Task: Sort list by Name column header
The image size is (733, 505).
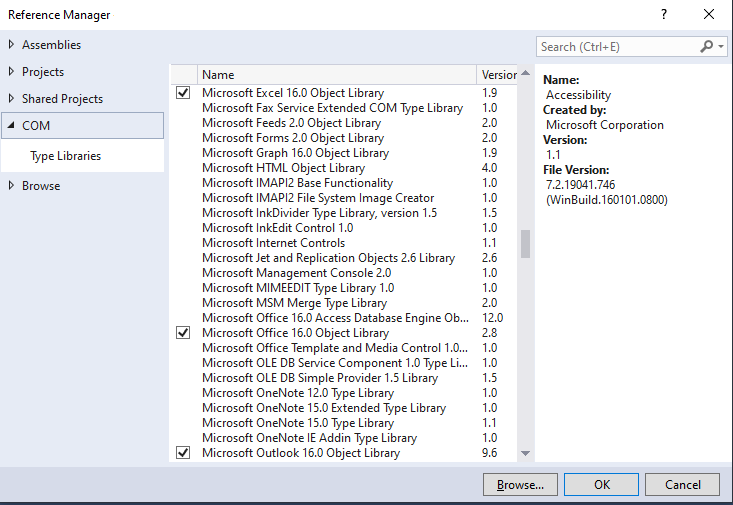Action: (x=337, y=75)
